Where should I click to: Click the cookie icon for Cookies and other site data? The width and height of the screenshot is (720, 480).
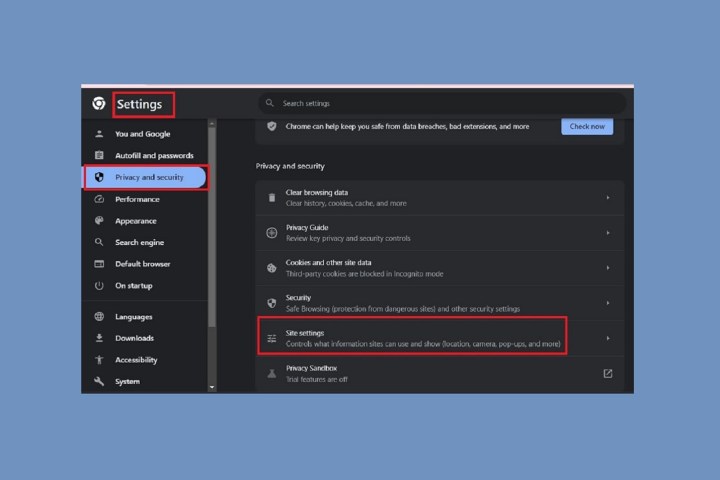pos(272,268)
